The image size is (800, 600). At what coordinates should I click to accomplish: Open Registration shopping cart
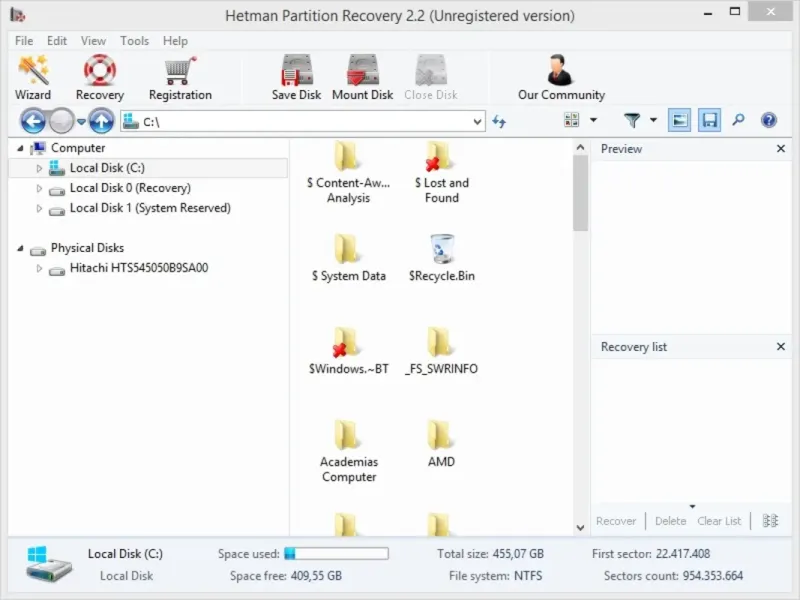(x=180, y=78)
